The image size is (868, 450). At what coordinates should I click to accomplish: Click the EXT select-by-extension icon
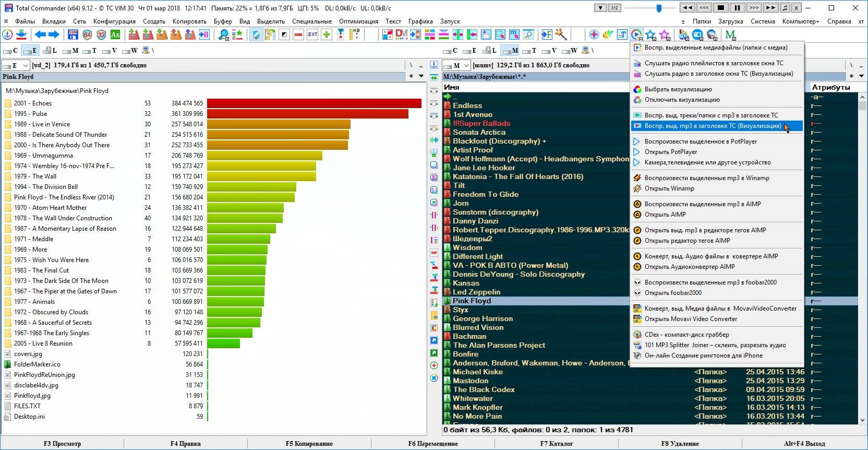click(312, 35)
